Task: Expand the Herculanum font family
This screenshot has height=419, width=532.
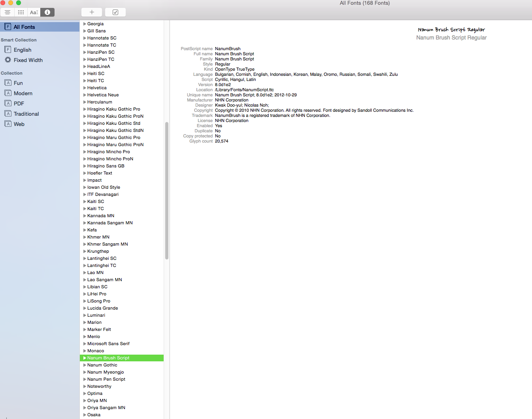Action: (x=85, y=102)
